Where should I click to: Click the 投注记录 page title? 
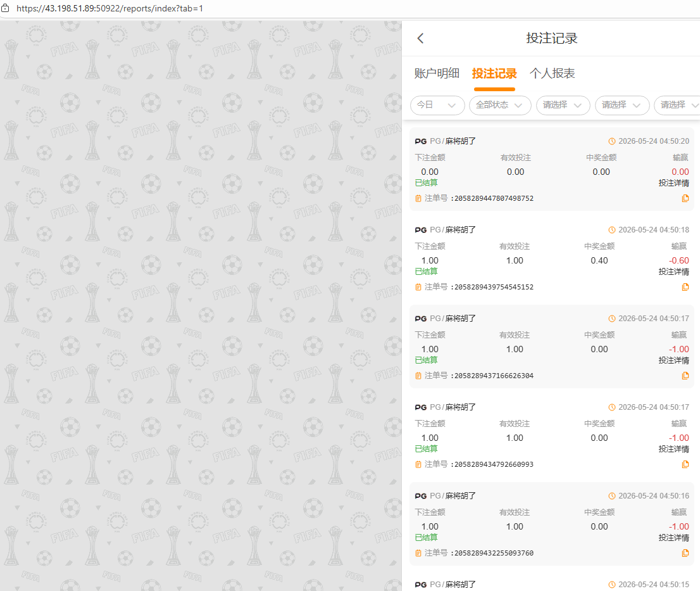click(x=552, y=39)
